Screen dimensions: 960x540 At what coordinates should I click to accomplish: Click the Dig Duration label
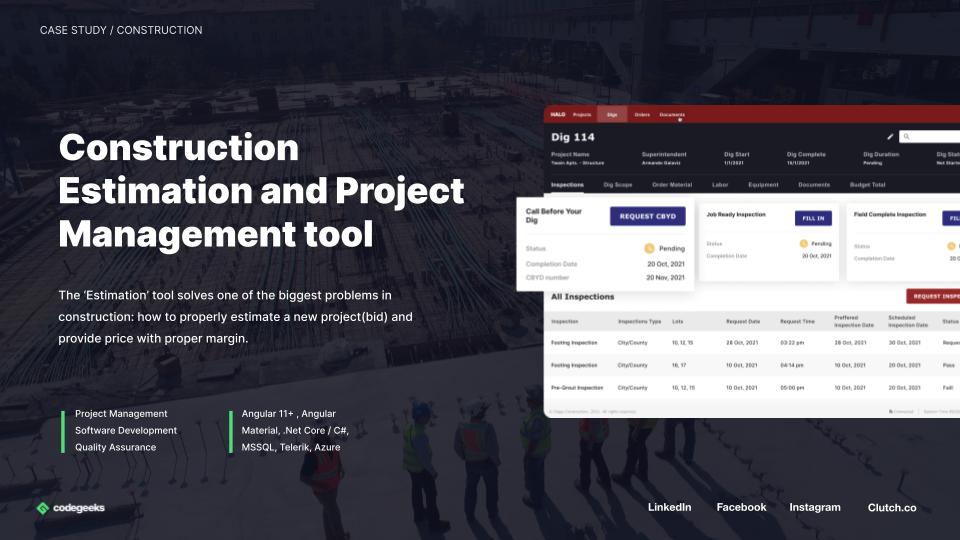(x=881, y=154)
